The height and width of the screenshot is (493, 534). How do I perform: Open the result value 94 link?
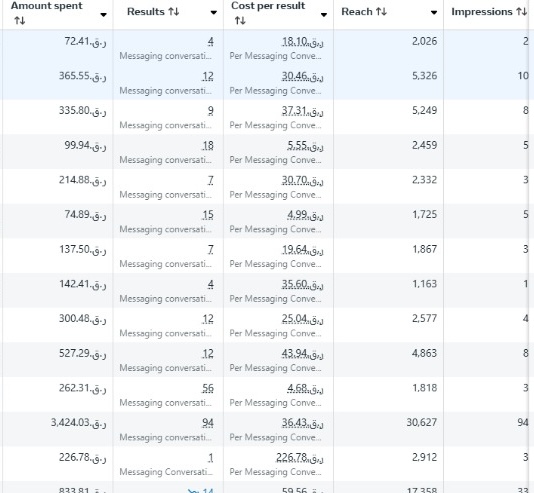click(208, 423)
